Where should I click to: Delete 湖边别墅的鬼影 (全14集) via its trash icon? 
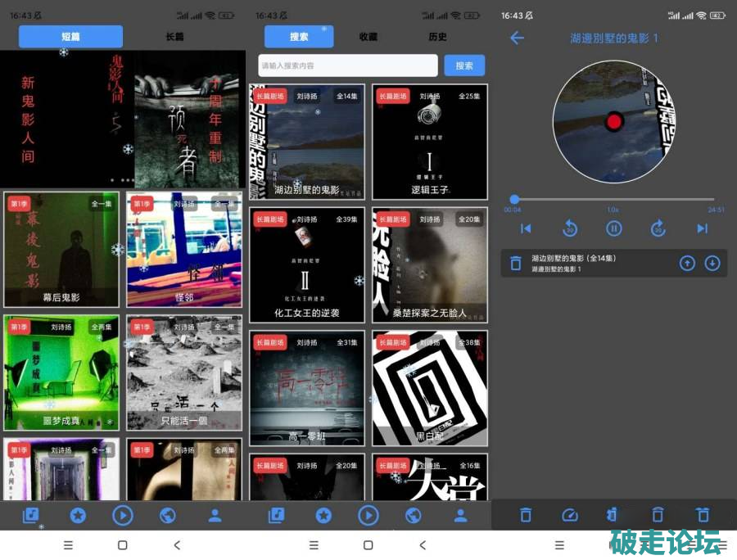pyautogui.click(x=516, y=263)
